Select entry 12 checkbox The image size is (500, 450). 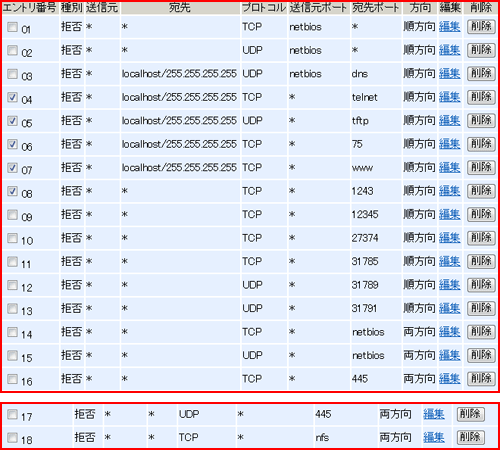pos(12,285)
